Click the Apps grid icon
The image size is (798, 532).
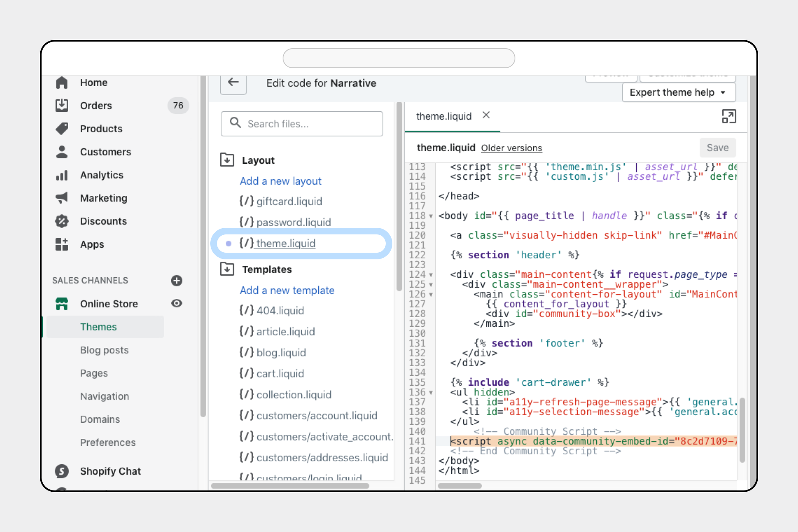62,244
